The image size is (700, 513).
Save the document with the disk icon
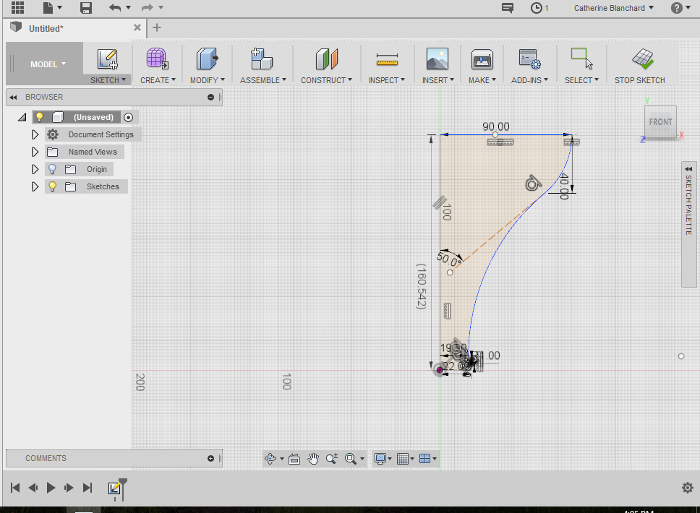tap(86, 7)
